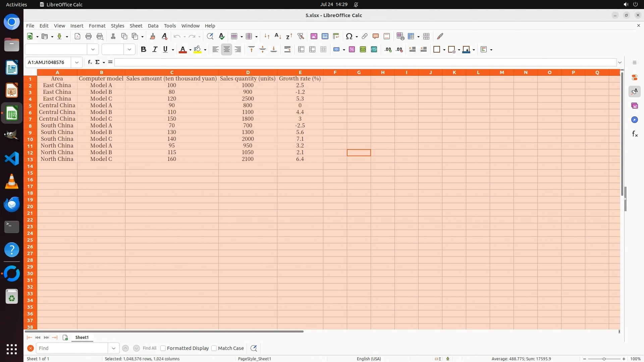Open the Styles menu
Image resolution: width=644 pixels, height=362 pixels.
pos(117,26)
